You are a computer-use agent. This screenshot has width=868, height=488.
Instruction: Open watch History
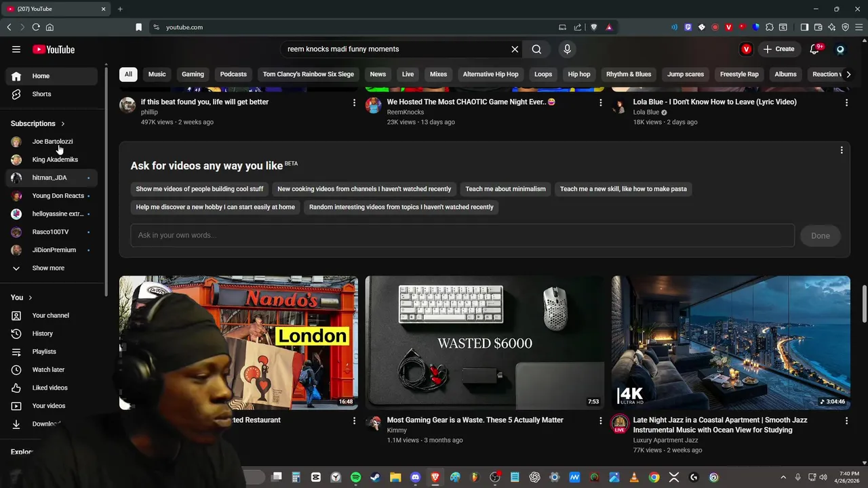click(x=52, y=333)
